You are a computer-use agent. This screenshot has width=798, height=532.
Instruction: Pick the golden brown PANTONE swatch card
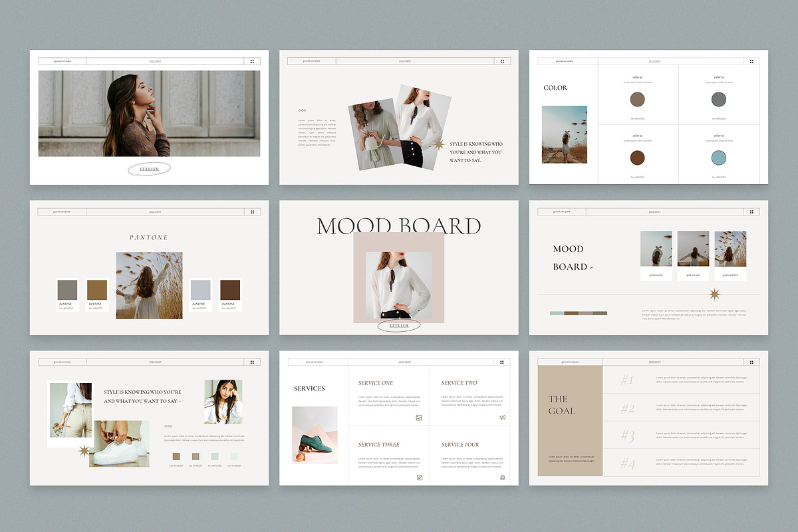(x=97, y=295)
